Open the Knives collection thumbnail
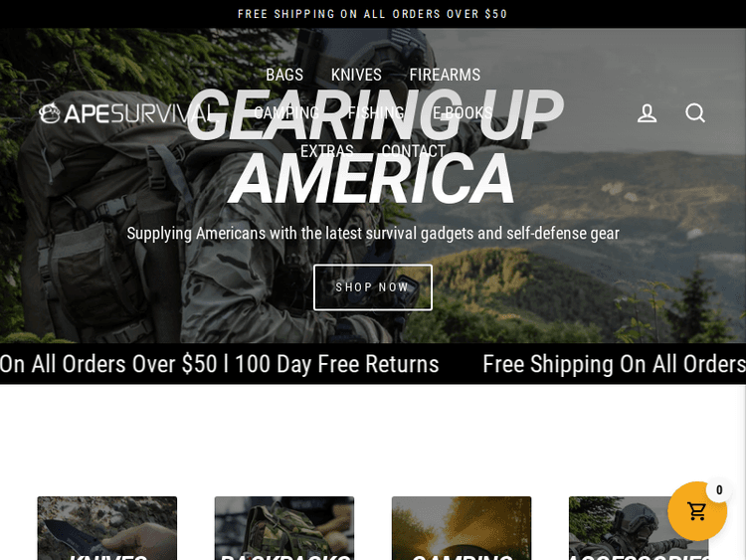 tap(107, 528)
